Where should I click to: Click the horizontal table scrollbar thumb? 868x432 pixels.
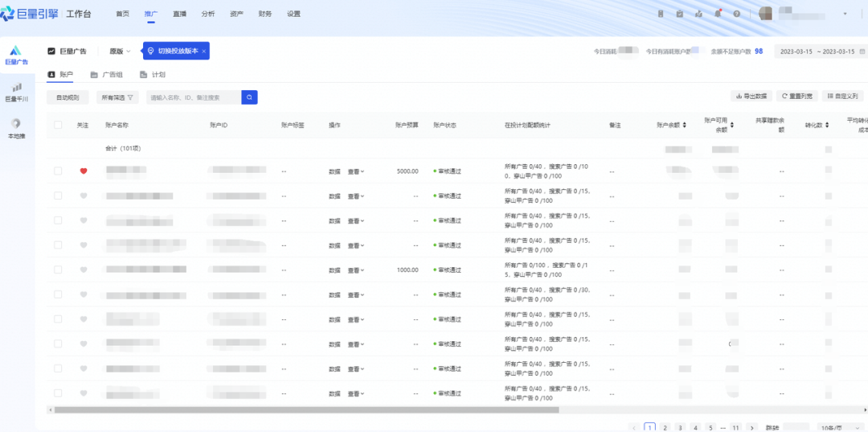pos(307,409)
